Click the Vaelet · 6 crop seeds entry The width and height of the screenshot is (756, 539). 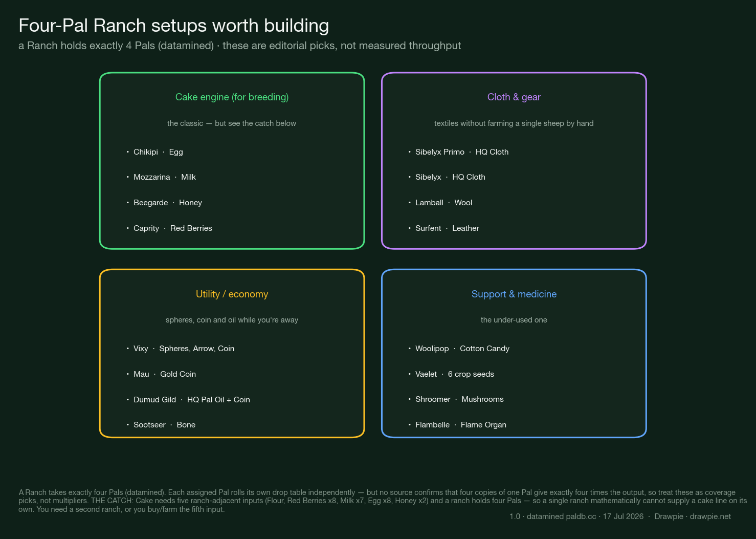click(451, 374)
